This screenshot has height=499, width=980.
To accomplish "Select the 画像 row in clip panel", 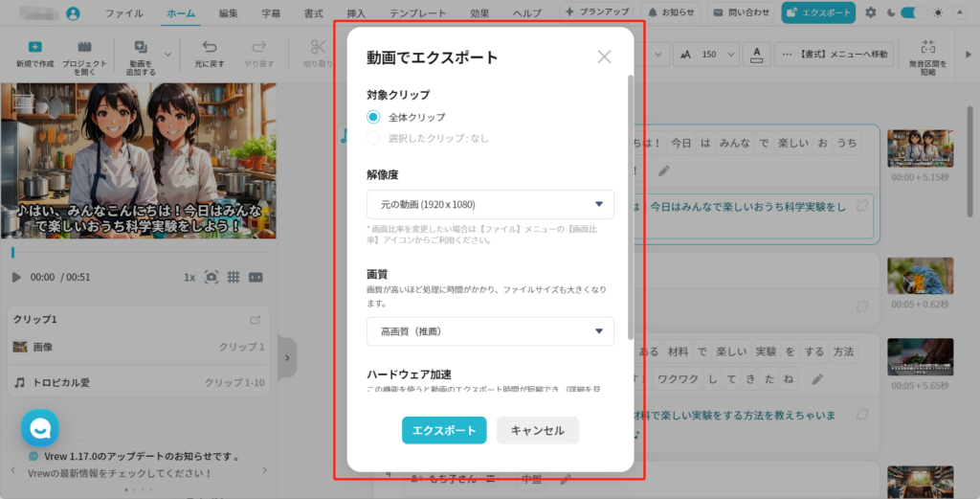I will tap(139, 347).
